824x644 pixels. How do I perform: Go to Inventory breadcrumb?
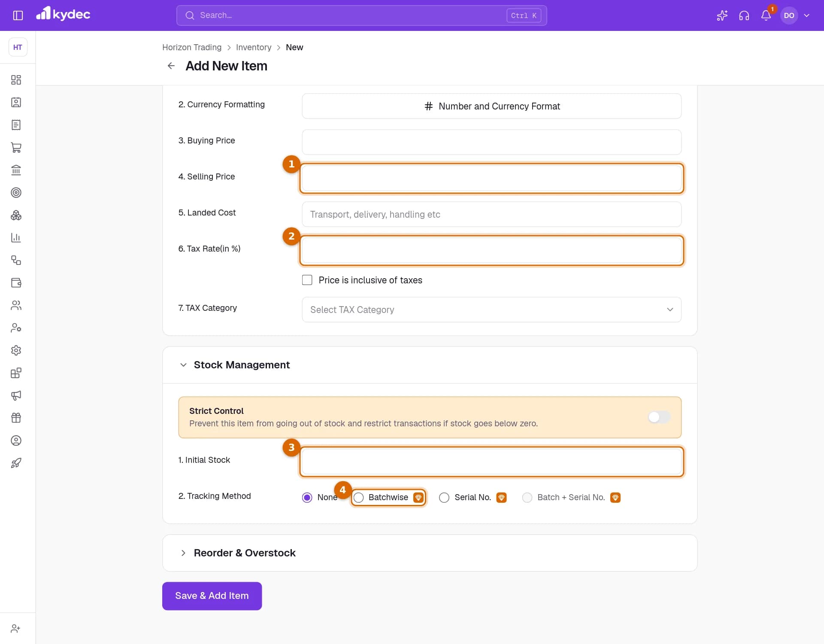point(254,47)
